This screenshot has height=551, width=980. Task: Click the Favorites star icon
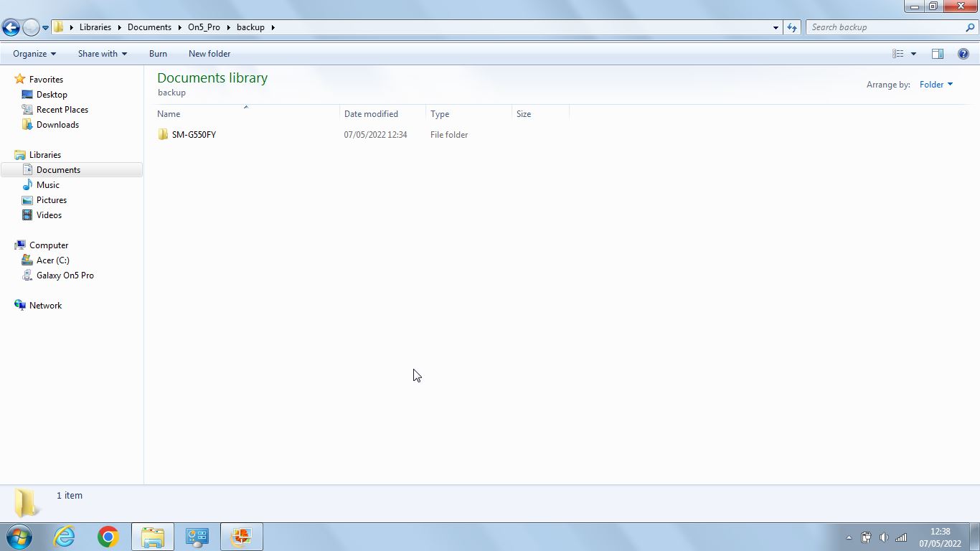[x=20, y=80]
